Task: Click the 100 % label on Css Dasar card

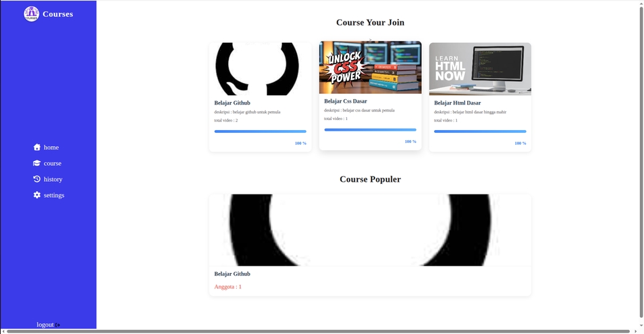Action: pyautogui.click(x=411, y=142)
